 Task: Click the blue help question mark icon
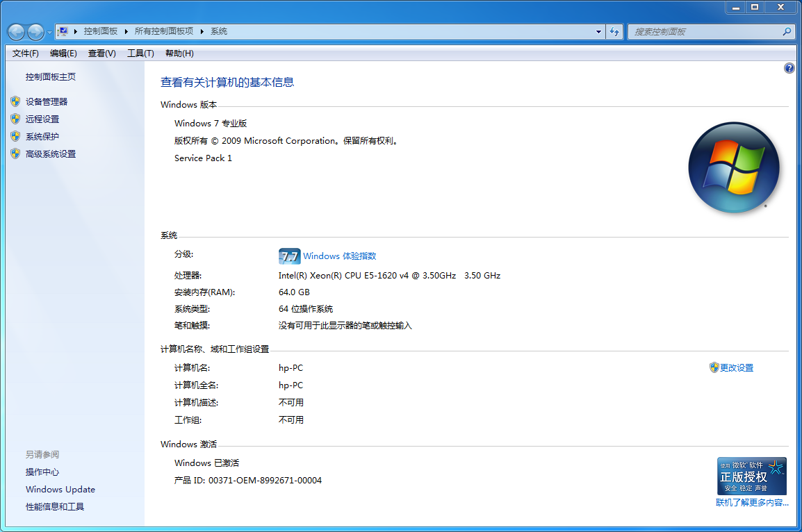pos(789,68)
